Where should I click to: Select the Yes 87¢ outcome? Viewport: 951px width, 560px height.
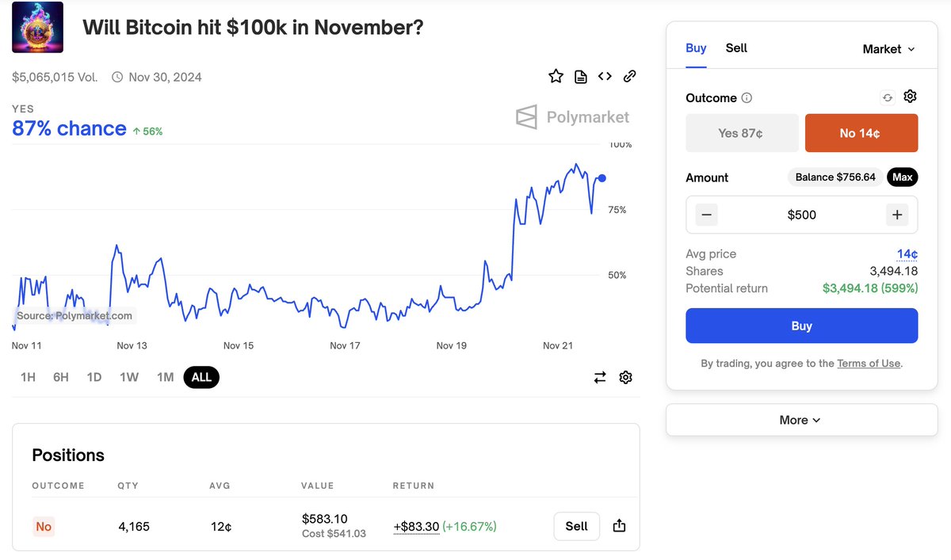coord(742,133)
